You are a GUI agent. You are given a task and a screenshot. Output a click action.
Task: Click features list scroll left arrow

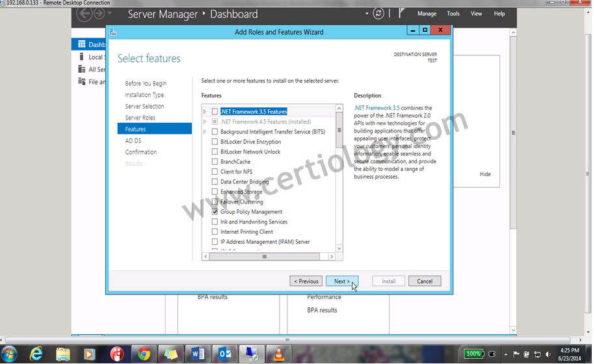point(205,257)
